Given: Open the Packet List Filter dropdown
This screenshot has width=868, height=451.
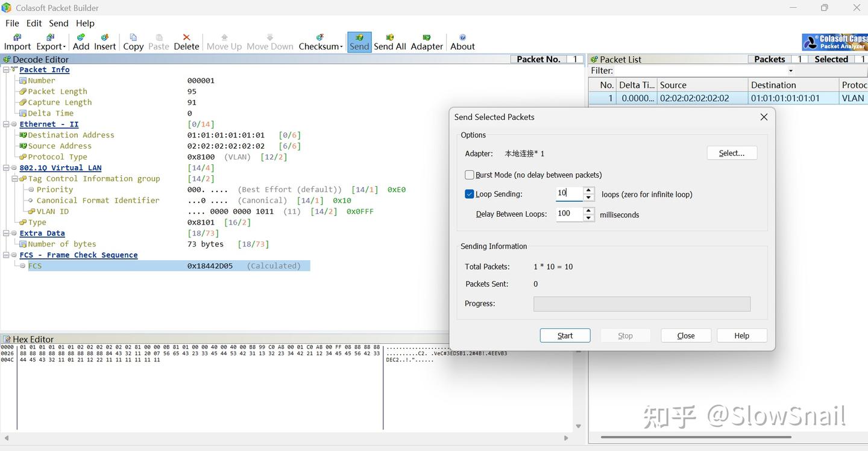Looking at the screenshot, I should pyautogui.click(x=791, y=71).
